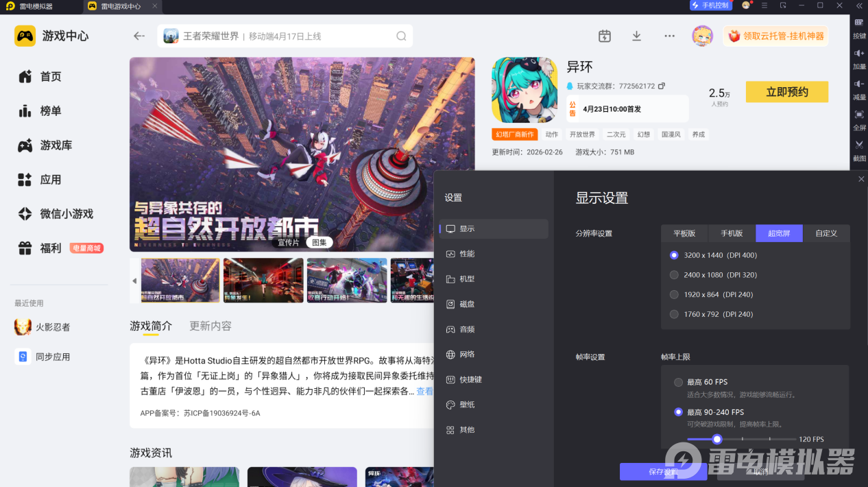
Task: Take a 截图 screenshot from right toolbar
Action: (x=859, y=151)
